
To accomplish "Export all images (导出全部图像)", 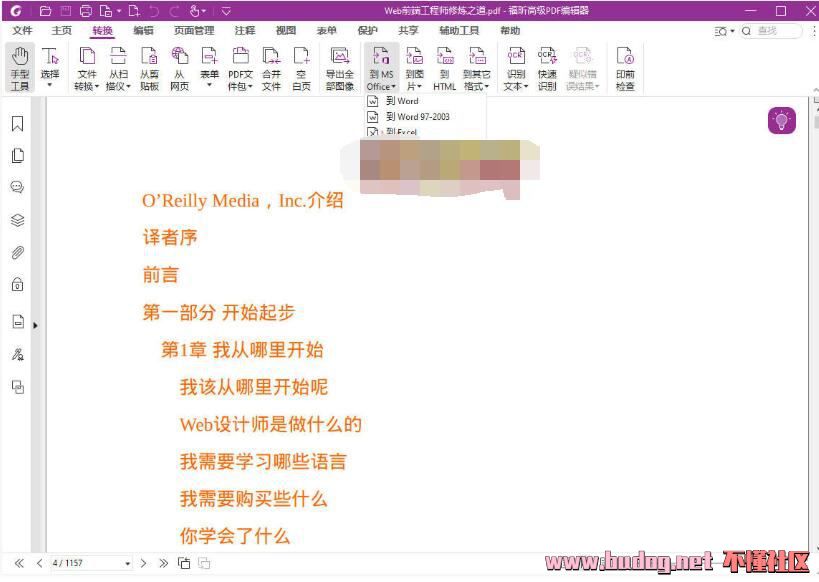I will (x=340, y=68).
